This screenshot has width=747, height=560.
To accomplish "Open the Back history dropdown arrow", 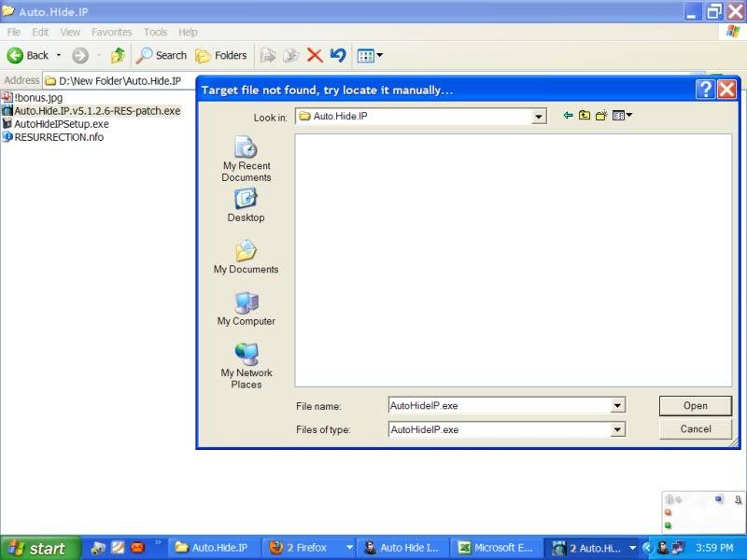I will tap(59, 56).
